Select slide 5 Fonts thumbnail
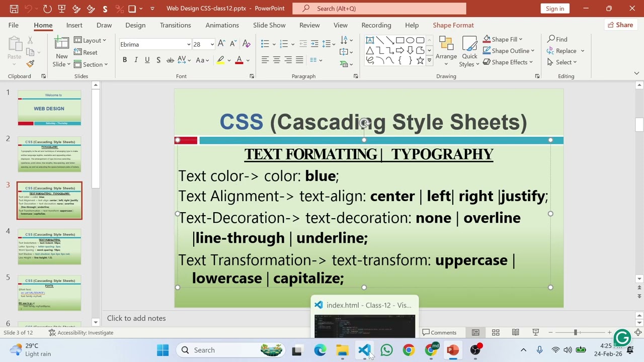644x362 pixels. (49, 293)
